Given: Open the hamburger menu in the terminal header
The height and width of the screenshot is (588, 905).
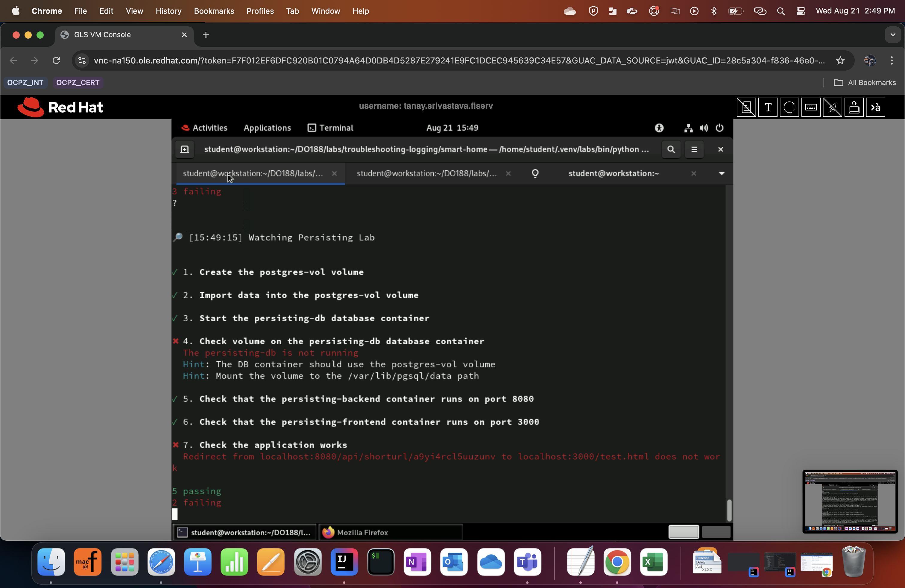Looking at the screenshot, I should (695, 149).
